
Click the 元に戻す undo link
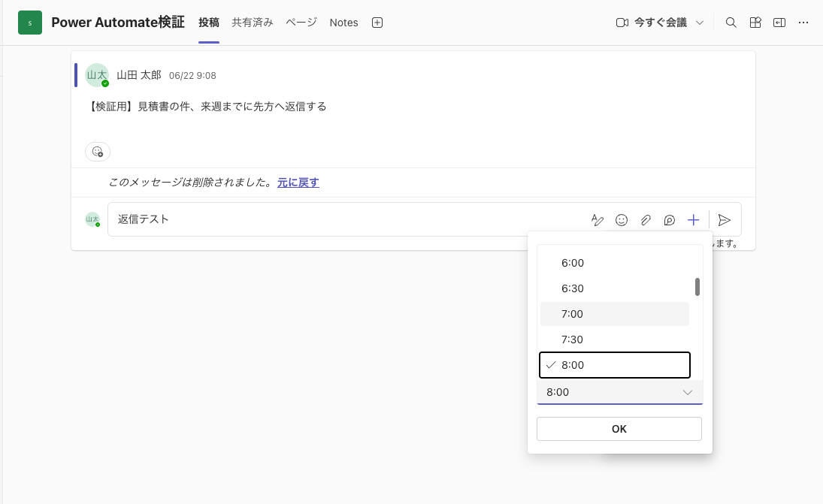[x=298, y=183]
